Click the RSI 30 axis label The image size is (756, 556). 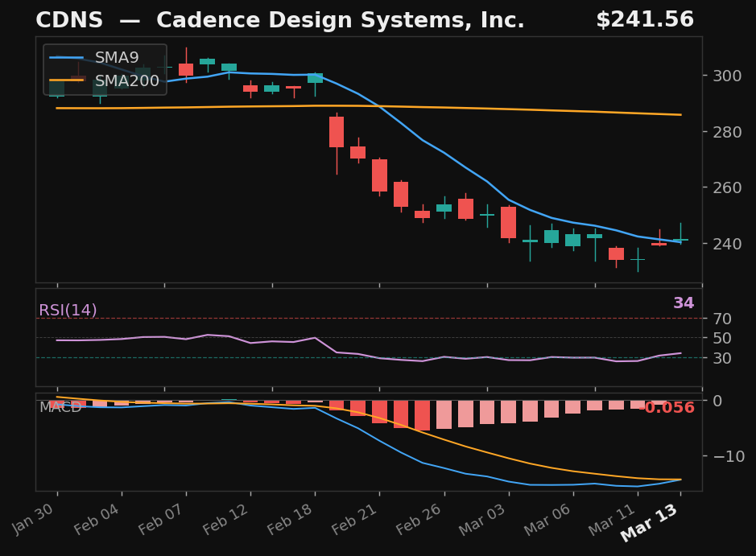pos(722,358)
